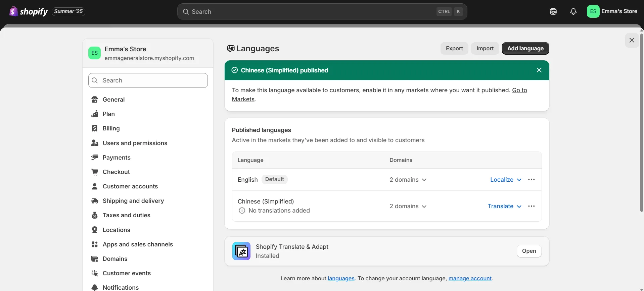Open the Translate dropdown for Chinese
Viewport: 644px width, 291px height.
(x=504, y=206)
